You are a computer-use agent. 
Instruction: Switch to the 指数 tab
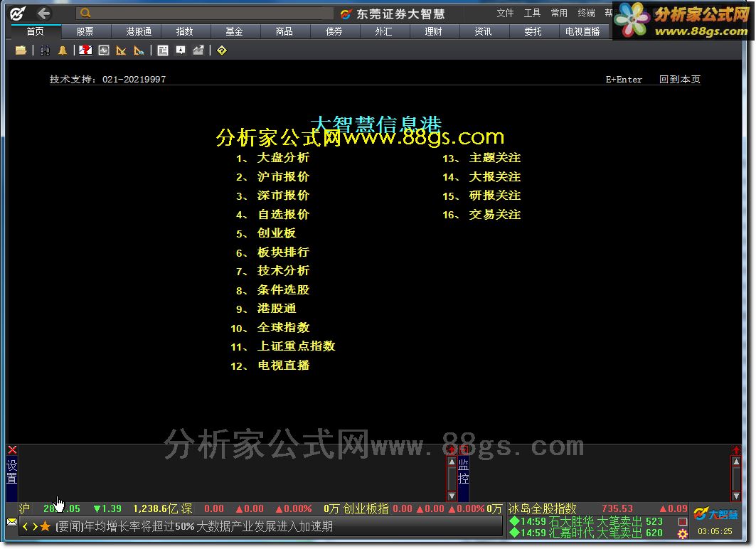pyautogui.click(x=185, y=31)
